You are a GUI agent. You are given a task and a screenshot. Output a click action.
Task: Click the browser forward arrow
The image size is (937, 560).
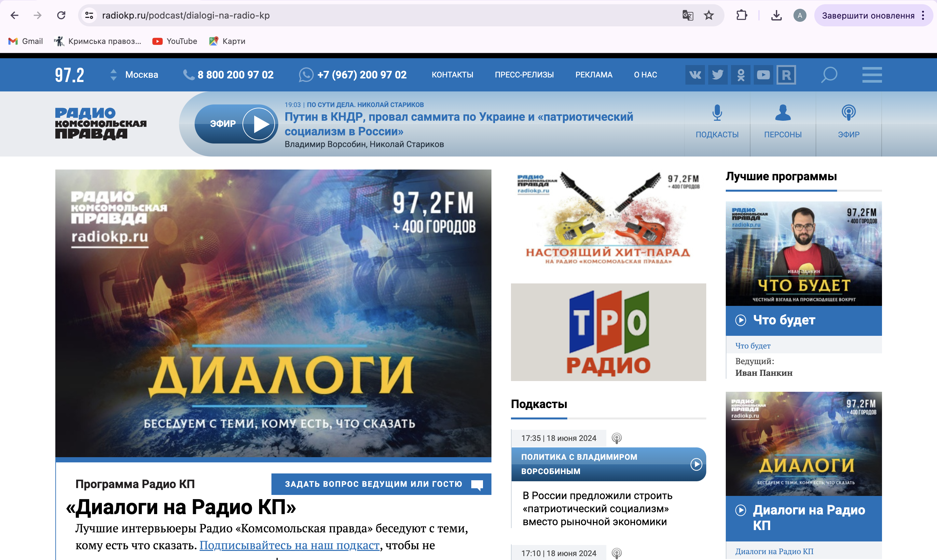(37, 16)
